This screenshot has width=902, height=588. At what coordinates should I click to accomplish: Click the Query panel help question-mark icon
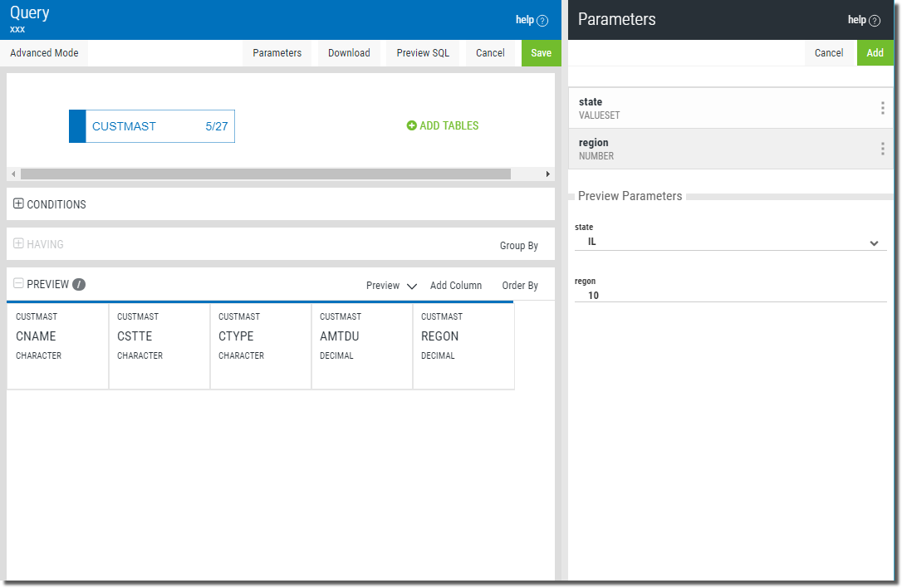pyautogui.click(x=542, y=21)
